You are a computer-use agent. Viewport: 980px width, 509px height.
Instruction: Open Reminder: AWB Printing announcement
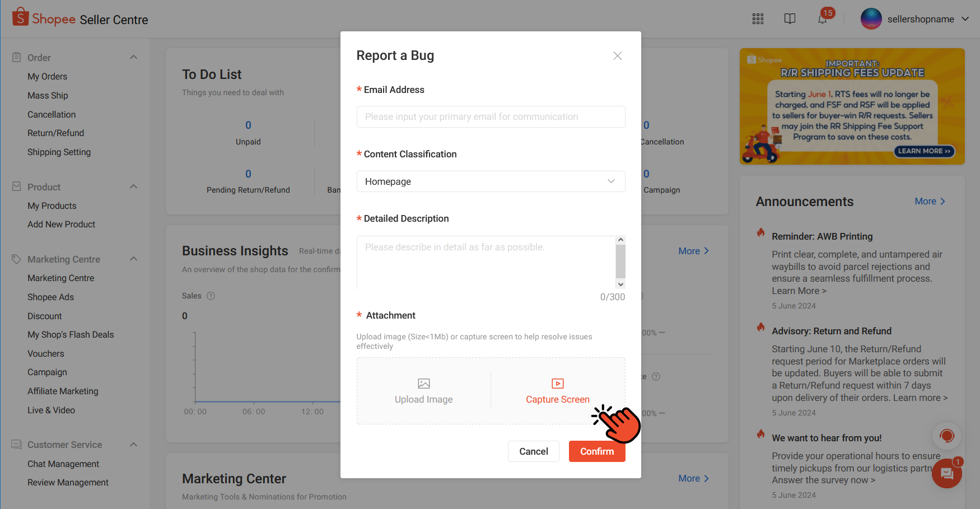pos(822,236)
